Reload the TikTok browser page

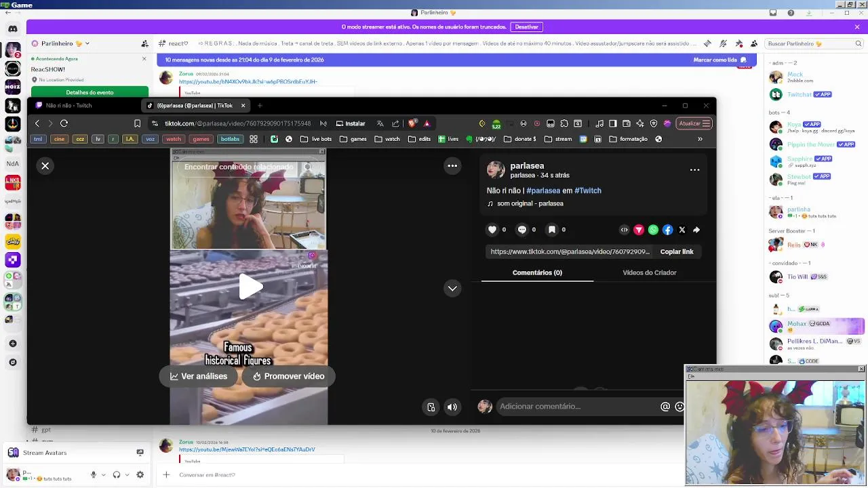click(64, 123)
